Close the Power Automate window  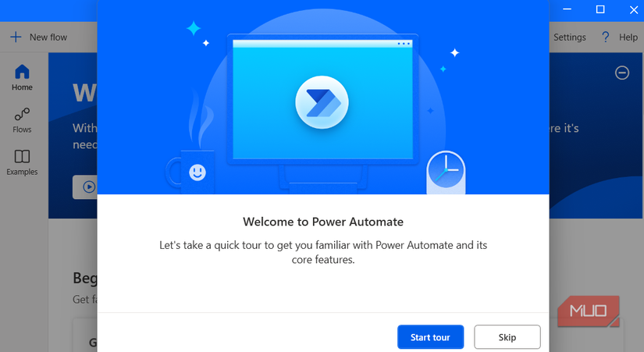point(634,9)
